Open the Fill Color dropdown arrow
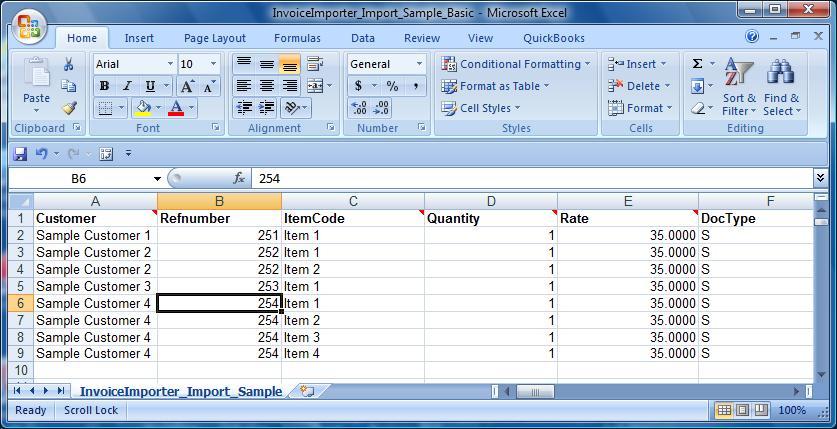The height and width of the screenshot is (429, 837). click(159, 108)
